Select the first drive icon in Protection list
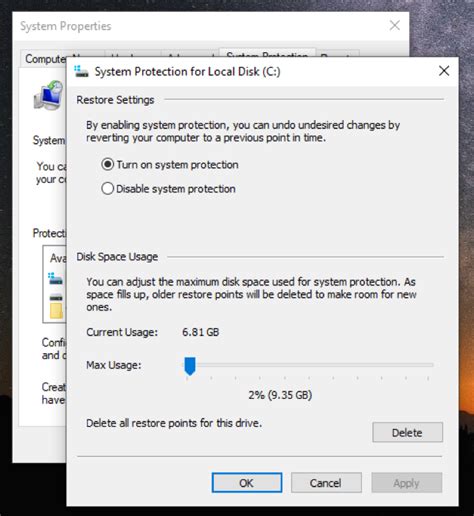Image resolution: width=474 pixels, height=516 pixels. pyautogui.click(x=55, y=278)
